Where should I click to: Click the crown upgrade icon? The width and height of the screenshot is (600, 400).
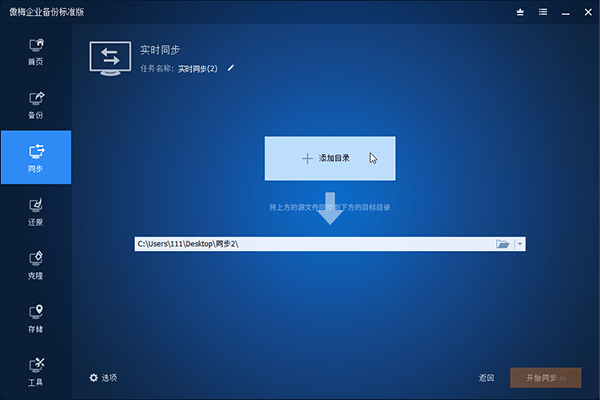point(520,11)
